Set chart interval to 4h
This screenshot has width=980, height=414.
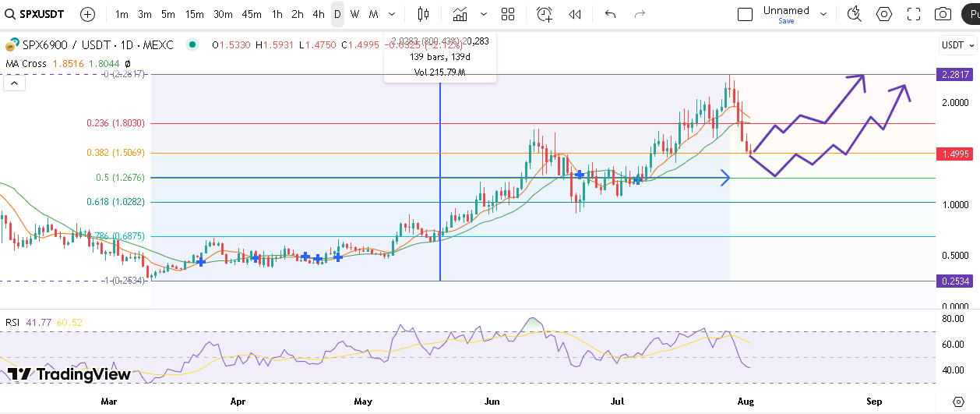click(318, 14)
